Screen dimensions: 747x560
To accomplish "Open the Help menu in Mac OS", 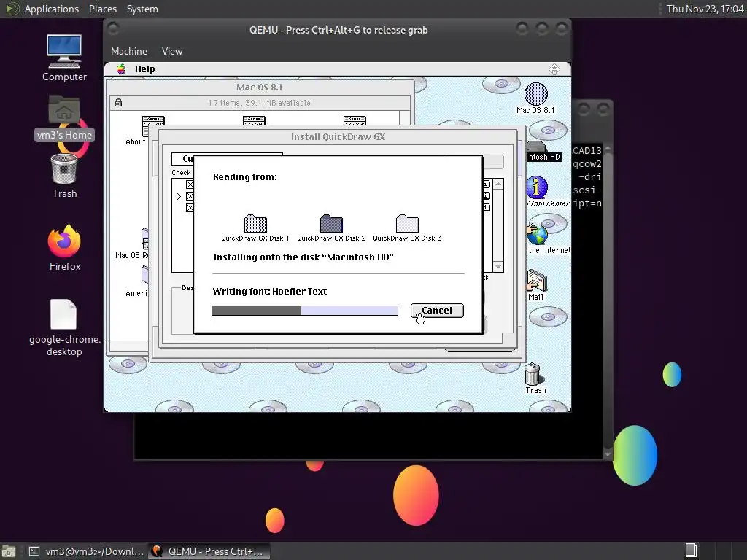I will point(145,69).
